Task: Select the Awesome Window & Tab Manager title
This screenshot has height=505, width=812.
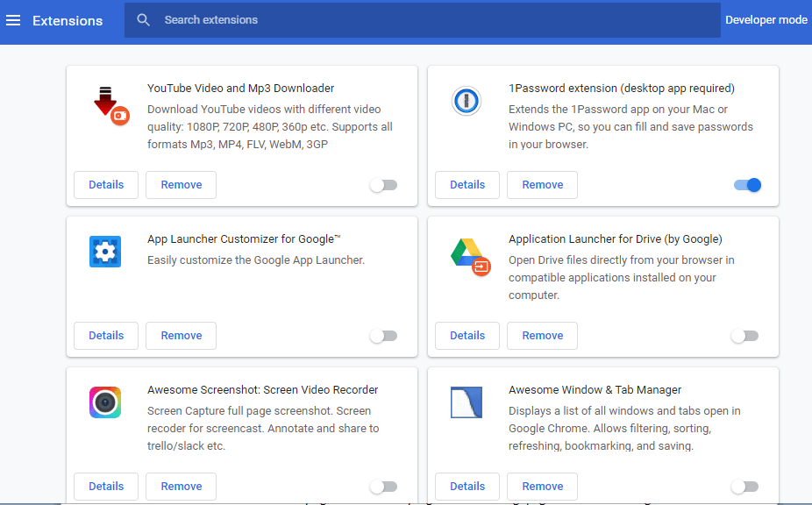Action: pyautogui.click(x=595, y=389)
